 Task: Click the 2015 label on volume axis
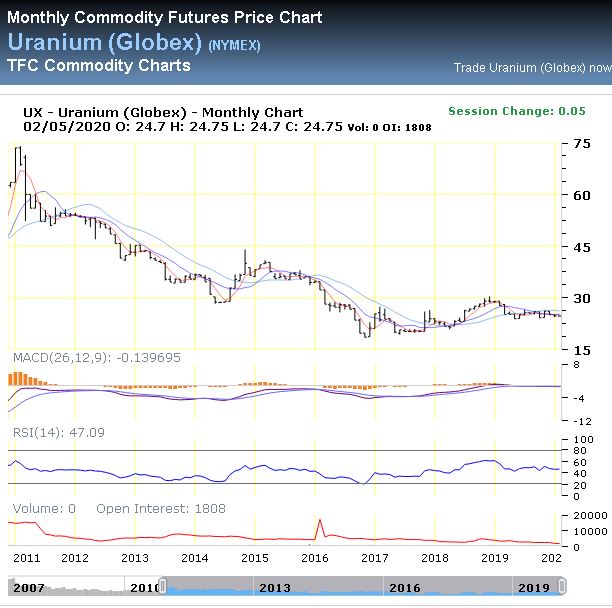[x=254, y=558]
